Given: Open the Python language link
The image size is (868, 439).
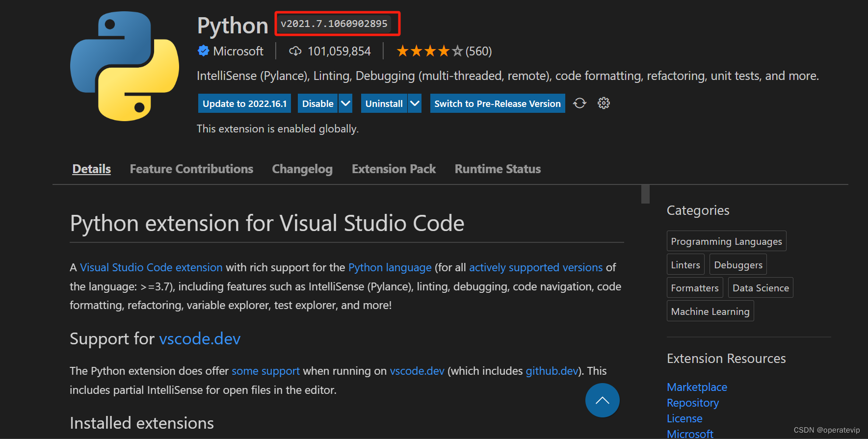Looking at the screenshot, I should [390, 267].
